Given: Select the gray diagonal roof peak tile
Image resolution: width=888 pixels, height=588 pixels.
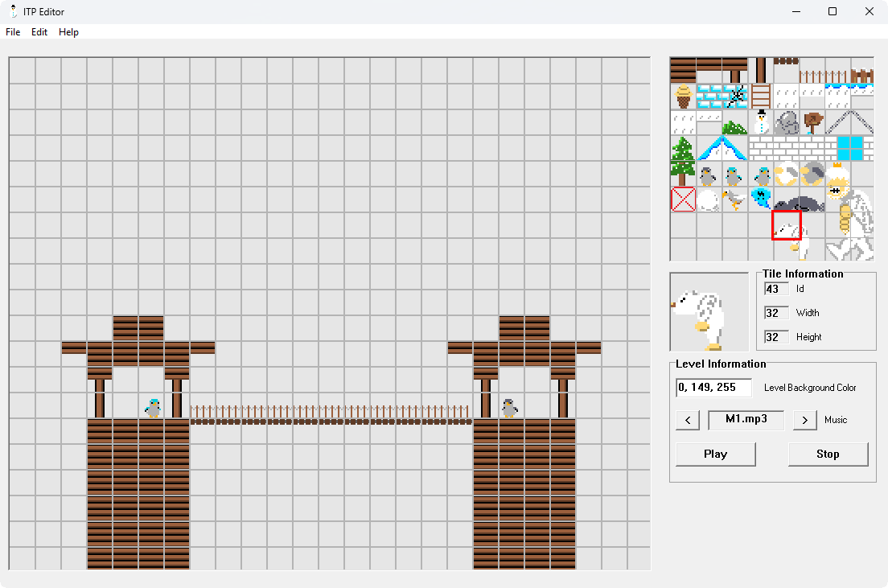Looking at the screenshot, I should click(x=850, y=122).
